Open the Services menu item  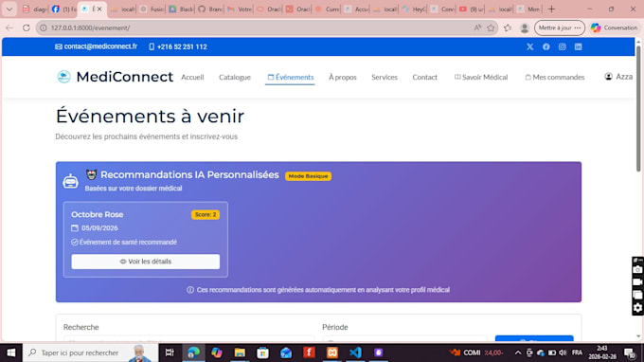point(385,78)
